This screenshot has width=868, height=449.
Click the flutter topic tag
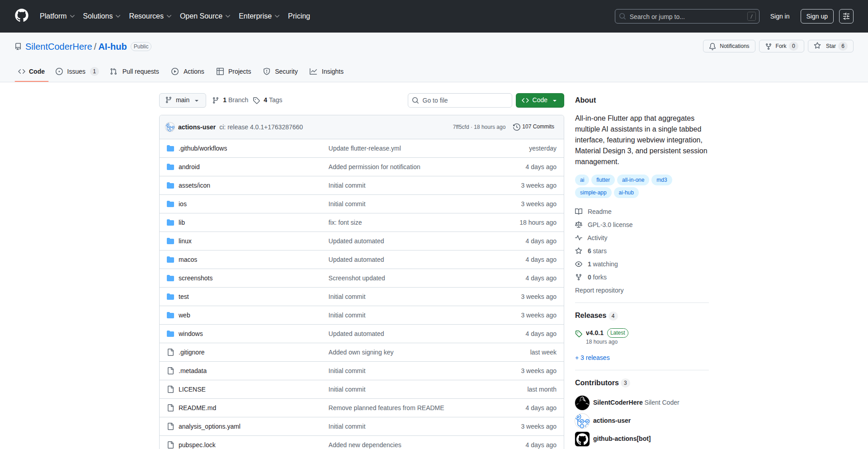603,180
